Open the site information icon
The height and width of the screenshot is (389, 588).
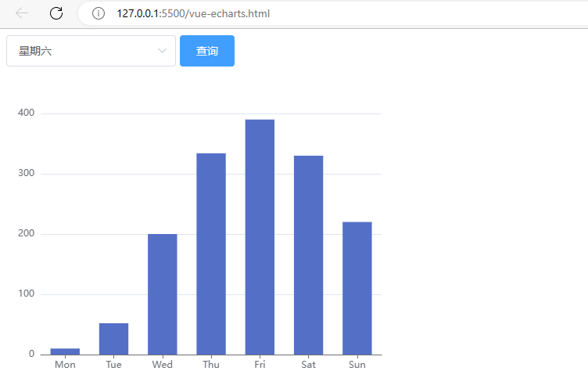coord(99,13)
